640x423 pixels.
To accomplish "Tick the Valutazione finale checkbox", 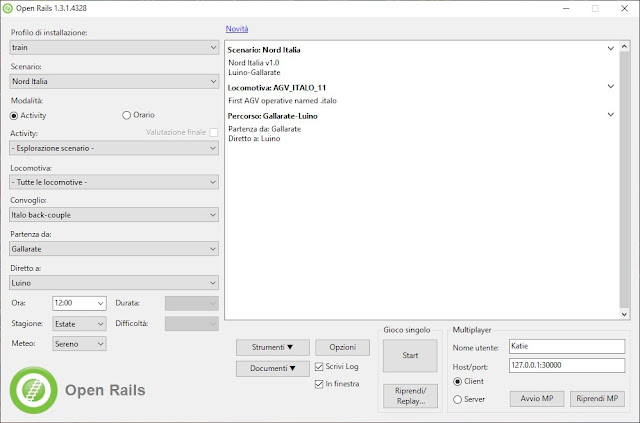I will [x=213, y=132].
